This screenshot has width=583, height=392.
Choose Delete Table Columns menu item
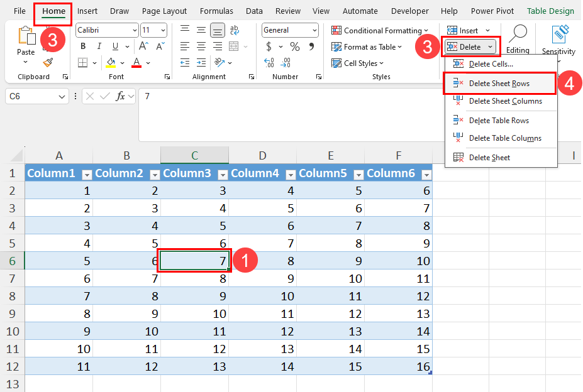(x=501, y=138)
